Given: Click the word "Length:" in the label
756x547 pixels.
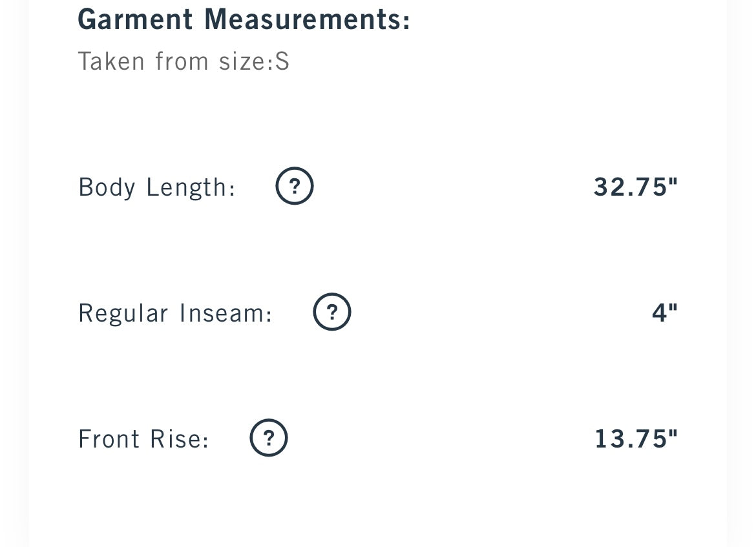Looking at the screenshot, I should point(191,187).
